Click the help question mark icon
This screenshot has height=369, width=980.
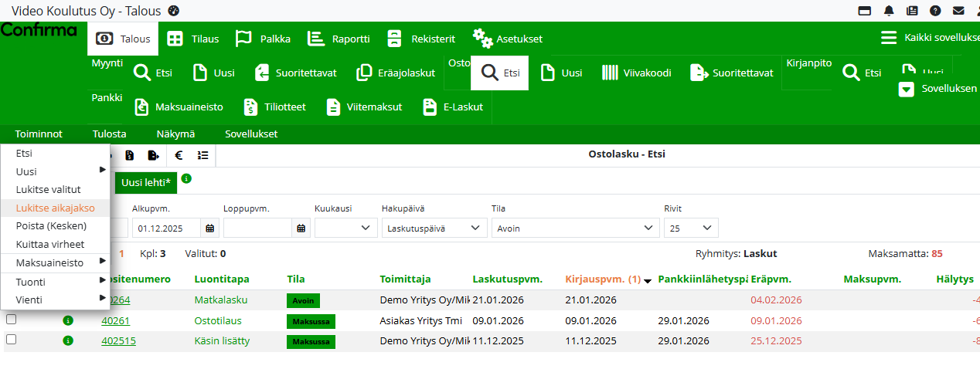(935, 11)
